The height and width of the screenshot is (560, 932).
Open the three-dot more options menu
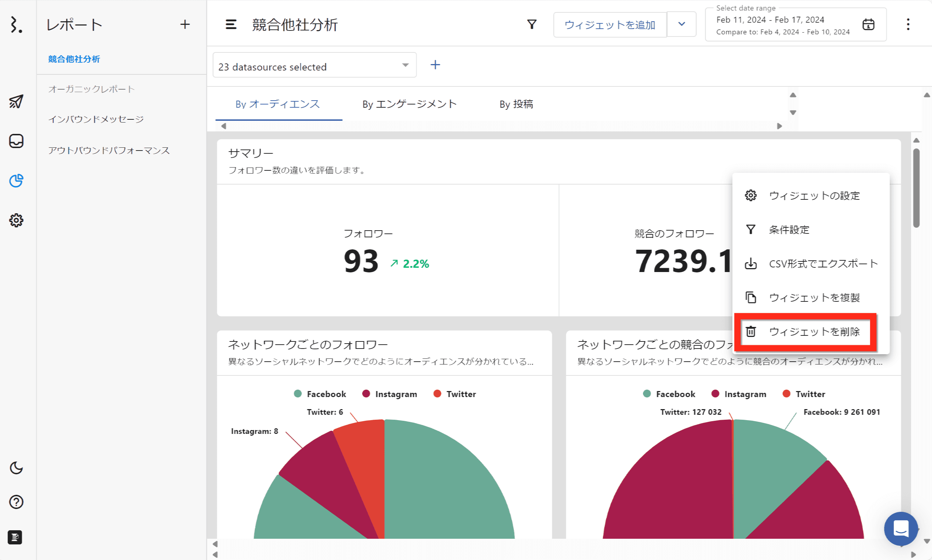908,24
